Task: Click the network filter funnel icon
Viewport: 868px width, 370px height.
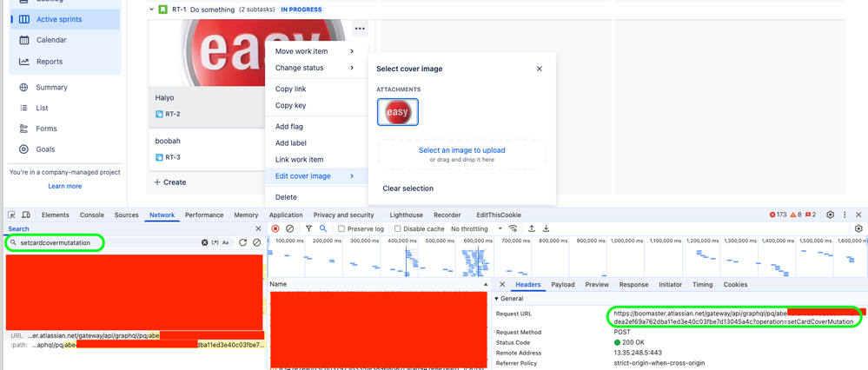Action: pyautogui.click(x=309, y=228)
